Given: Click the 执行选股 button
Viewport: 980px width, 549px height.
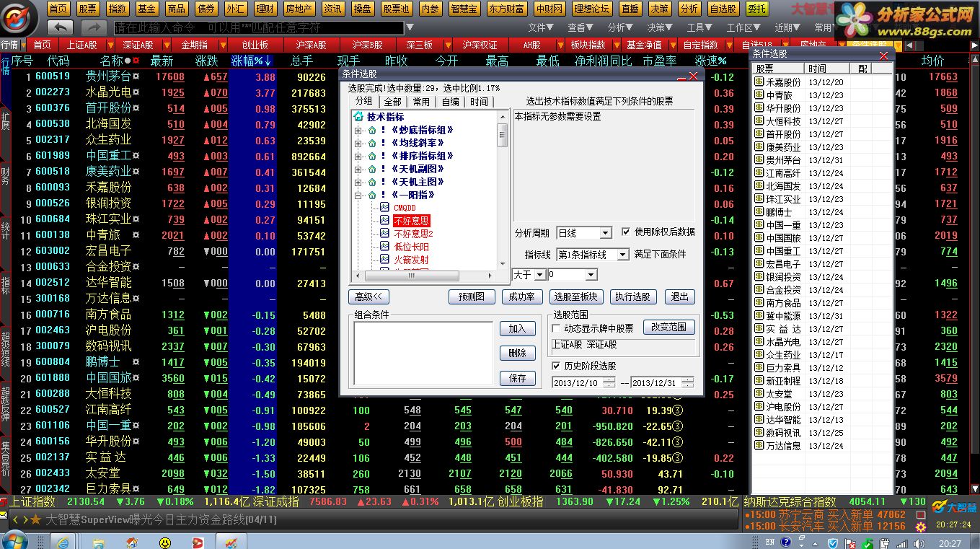Looking at the screenshot, I should tap(632, 297).
